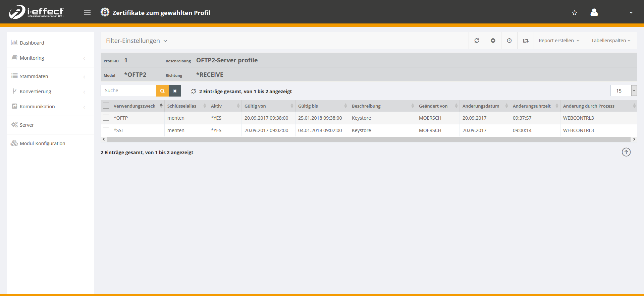
Task: Open Dashboard in the sidebar
Action: point(32,43)
